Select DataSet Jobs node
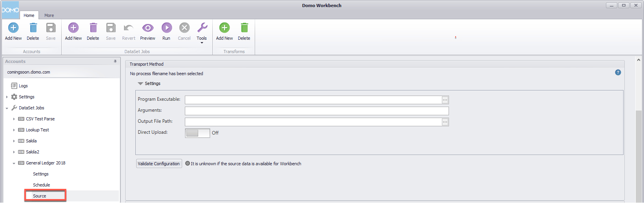 pyautogui.click(x=27, y=108)
